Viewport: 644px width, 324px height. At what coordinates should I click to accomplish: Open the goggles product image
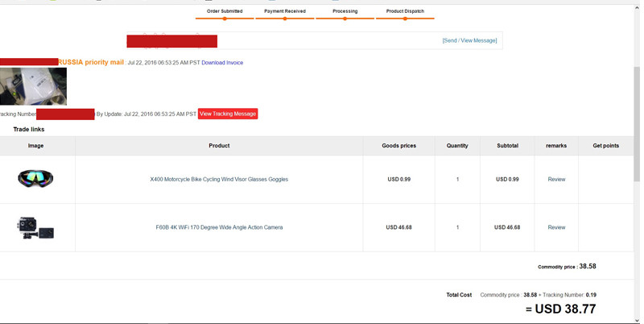[x=35, y=178]
